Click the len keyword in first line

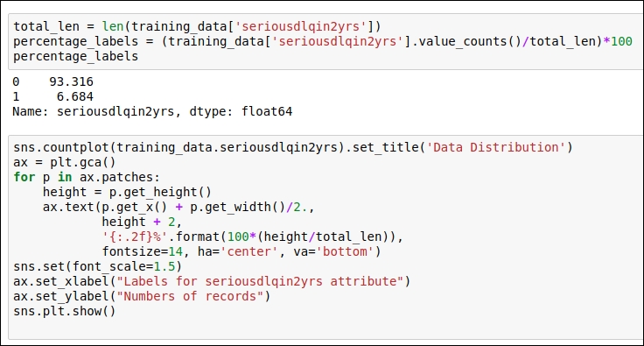tap(113, 26)
